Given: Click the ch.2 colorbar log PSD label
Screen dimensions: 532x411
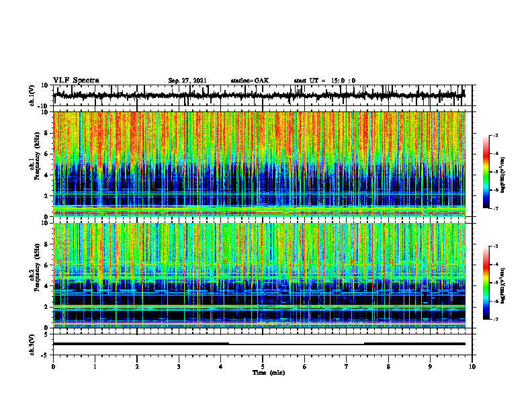Looking at the screenshot, I should 503,285.
